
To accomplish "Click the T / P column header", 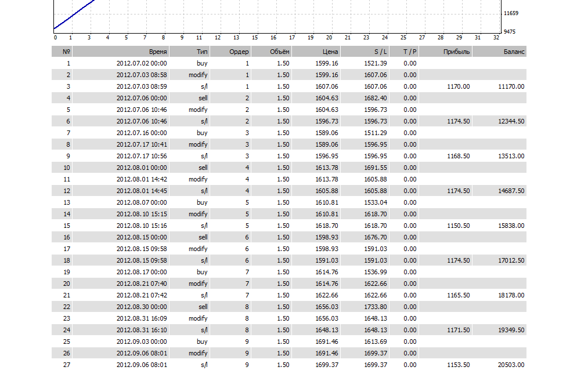I will pos(404,52).
